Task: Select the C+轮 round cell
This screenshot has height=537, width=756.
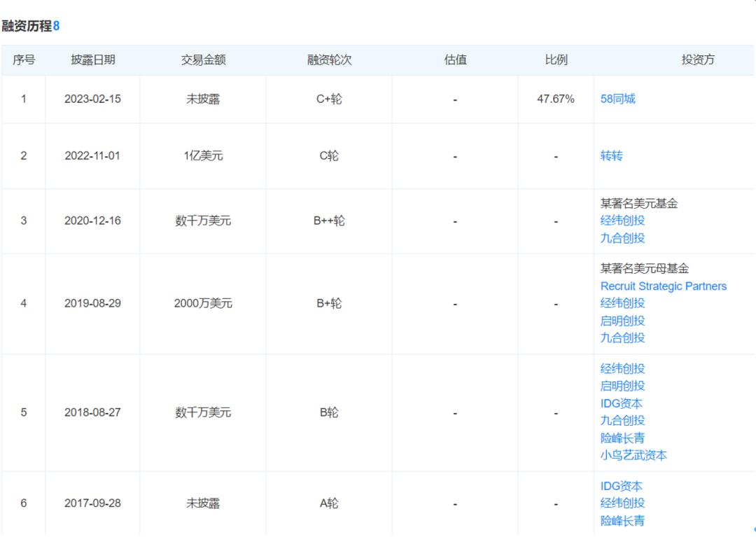Action: coord(329,99)
